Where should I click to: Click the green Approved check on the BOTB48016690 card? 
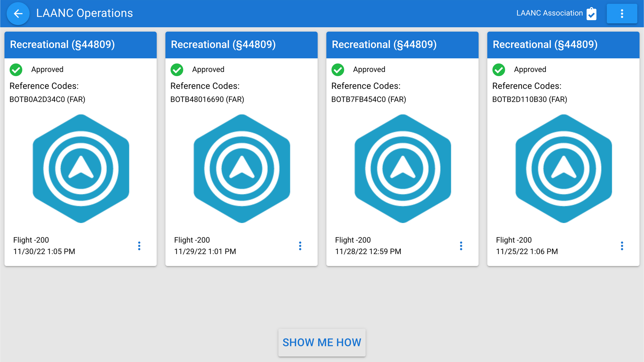pyautogui.click(x=177, y=70)
